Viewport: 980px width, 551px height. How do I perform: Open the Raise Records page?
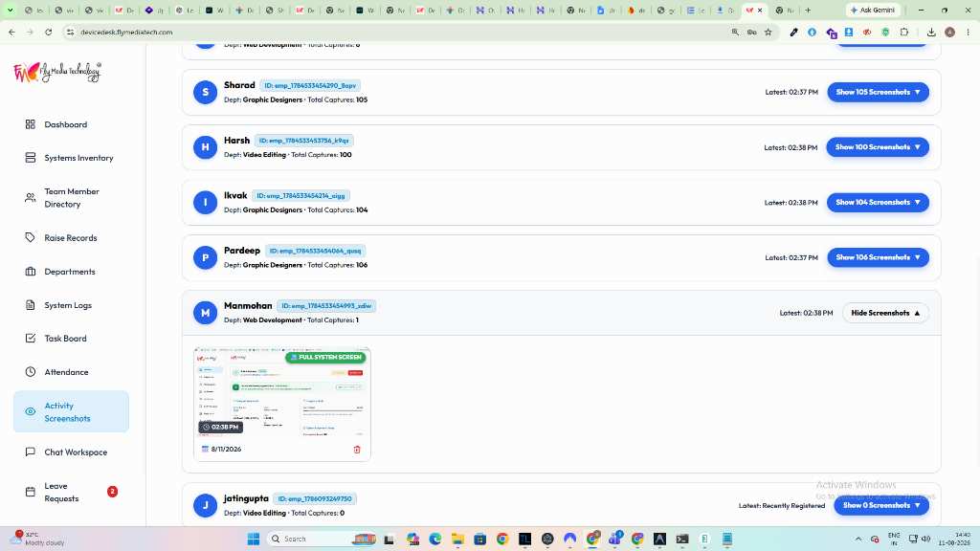[x=71, y=238]
